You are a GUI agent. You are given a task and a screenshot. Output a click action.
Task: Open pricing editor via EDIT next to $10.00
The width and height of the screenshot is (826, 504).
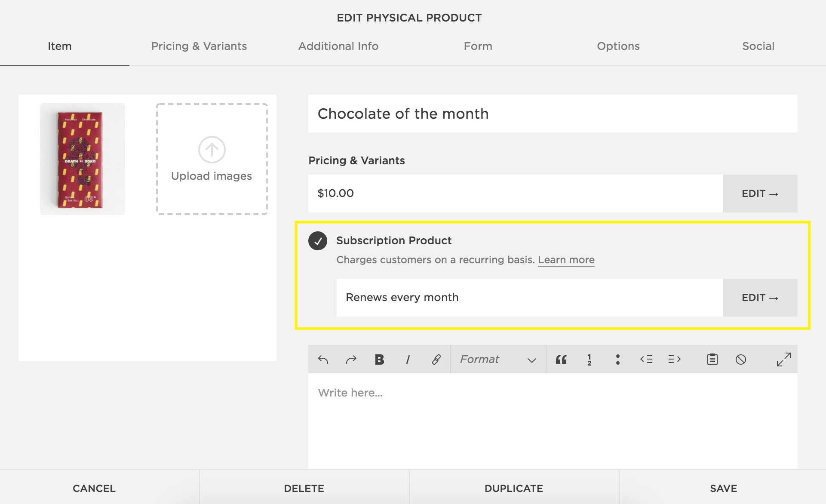pyautogui.click(x=760, y=194)
